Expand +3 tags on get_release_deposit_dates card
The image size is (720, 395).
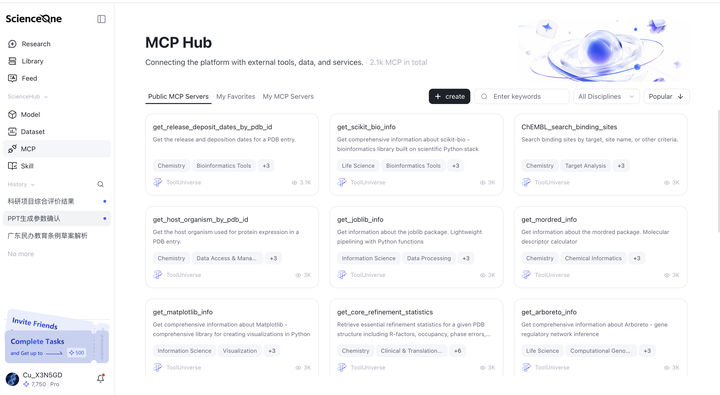click(266, 166)
